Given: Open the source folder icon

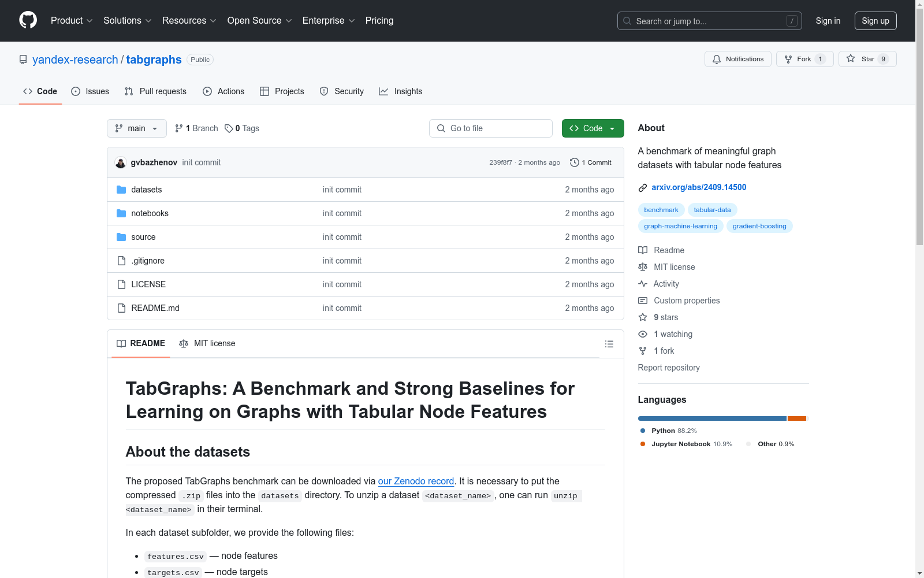Looking at the screenshot, I should click(x=121, y=237).
